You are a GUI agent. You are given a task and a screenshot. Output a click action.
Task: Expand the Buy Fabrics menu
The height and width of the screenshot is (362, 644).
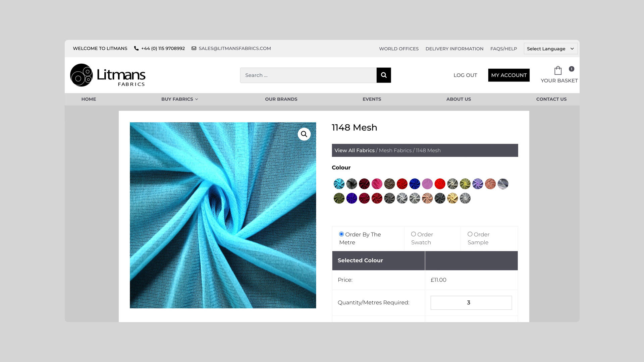pyautogui.click(x=179, y=99)
